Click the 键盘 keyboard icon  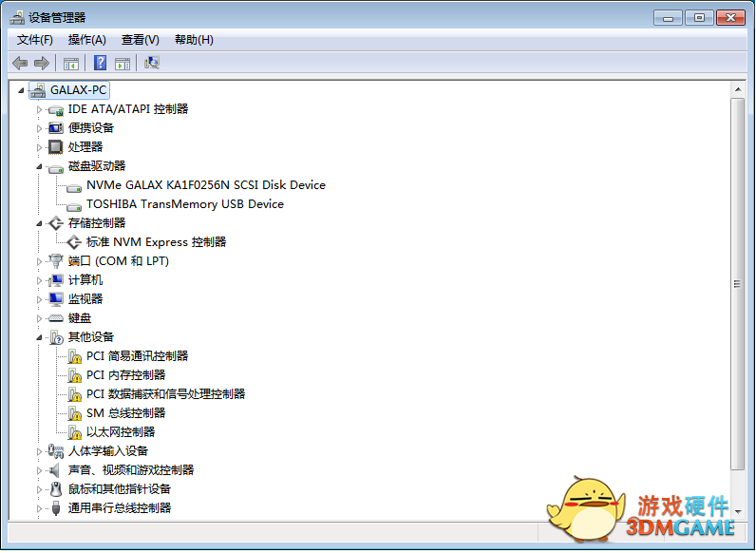click(x=56, y=318)
